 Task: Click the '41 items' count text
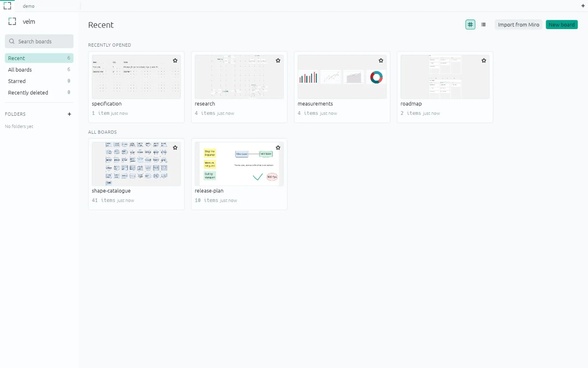[x=104, y=200]
